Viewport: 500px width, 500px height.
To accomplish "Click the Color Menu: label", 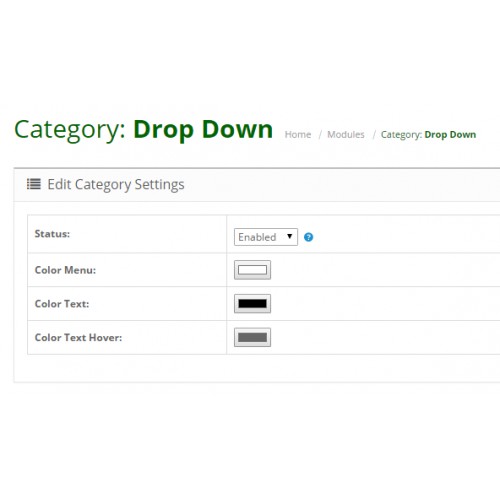I will (65, 270).
